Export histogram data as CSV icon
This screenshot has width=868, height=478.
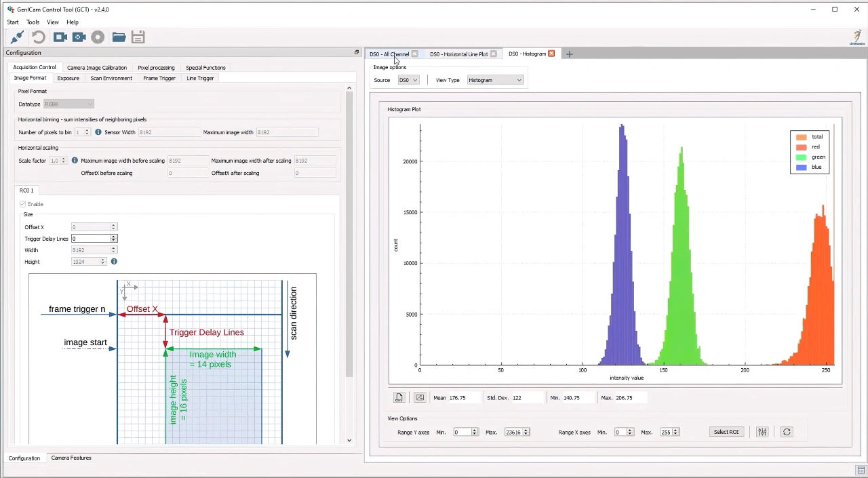399,398
